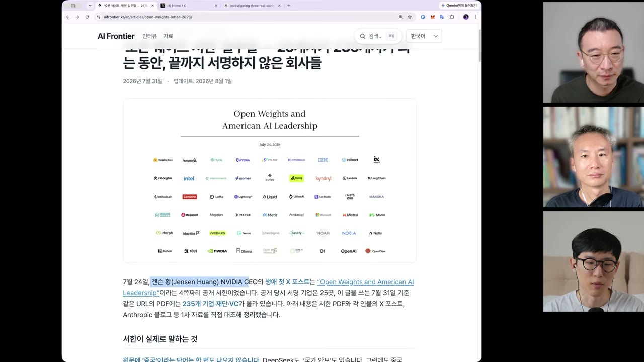The height and width of the screenshot is (362, 644).
Task: Open the MetaMask fox extension
Action: click(432, 17)
